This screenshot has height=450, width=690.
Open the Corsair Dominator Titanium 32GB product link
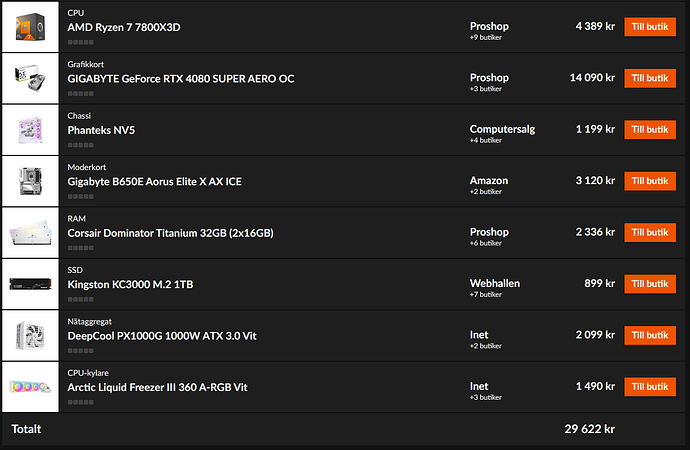170,233
